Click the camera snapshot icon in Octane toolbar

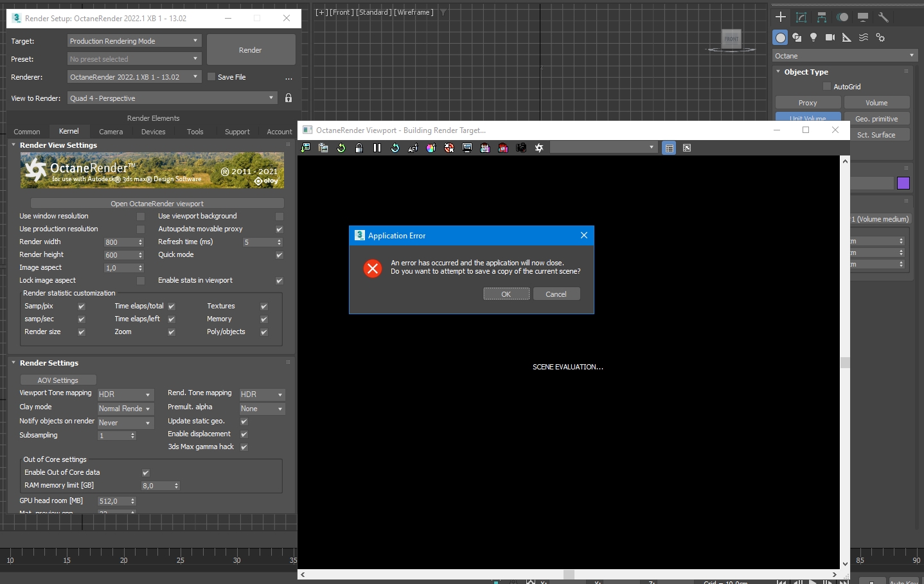tap(521, 148)
